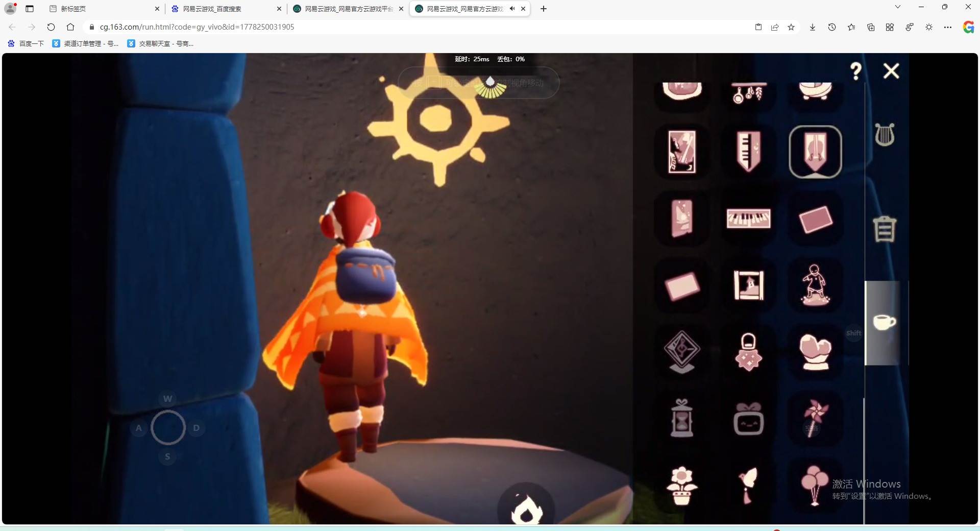Choose the piano keys banner prop
Viewport: 980px width, 531px height.
[x=749, y=152]
